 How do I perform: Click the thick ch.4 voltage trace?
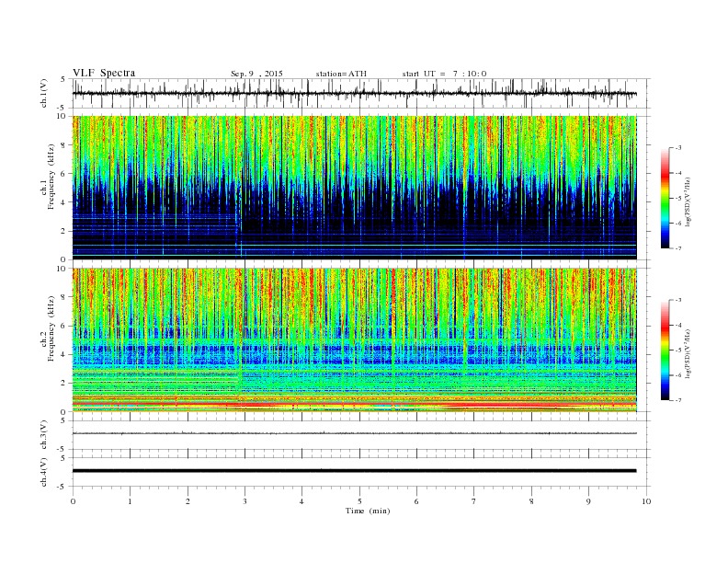pos(354,471)
